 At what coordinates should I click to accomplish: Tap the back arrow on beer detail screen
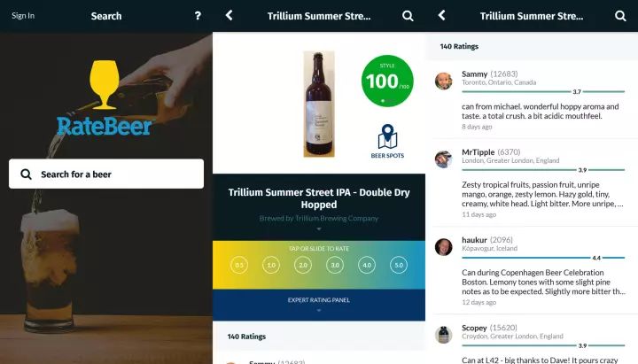click(x=230, y=15)
